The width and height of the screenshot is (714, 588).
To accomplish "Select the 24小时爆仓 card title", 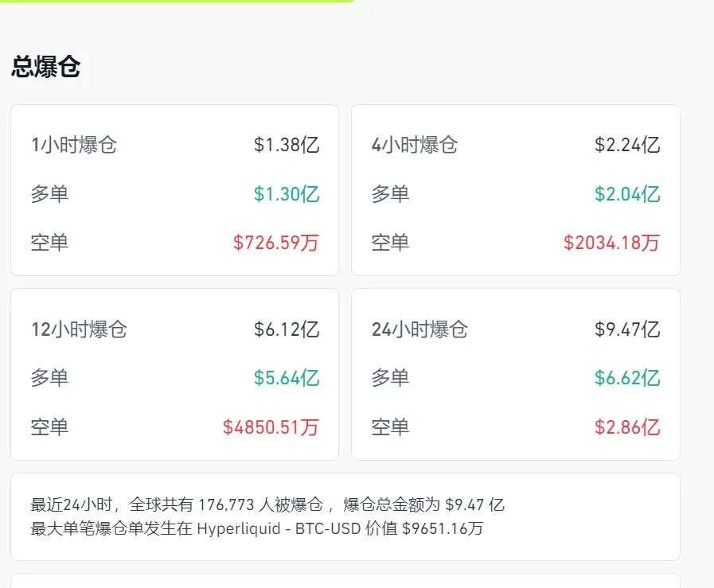I will point(419,329).
